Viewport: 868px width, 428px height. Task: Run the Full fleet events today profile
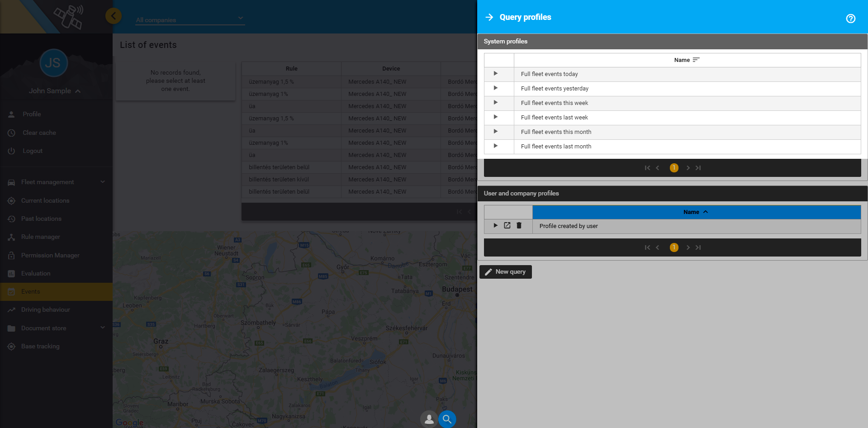tap(496, 74)
